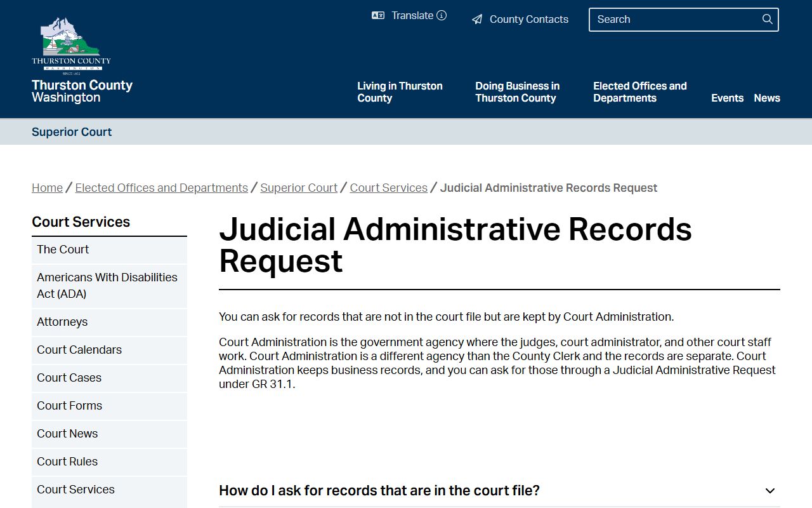812x508 pixels.
Task: Select Court Services item in sidebar list
Action: [109, 490]
